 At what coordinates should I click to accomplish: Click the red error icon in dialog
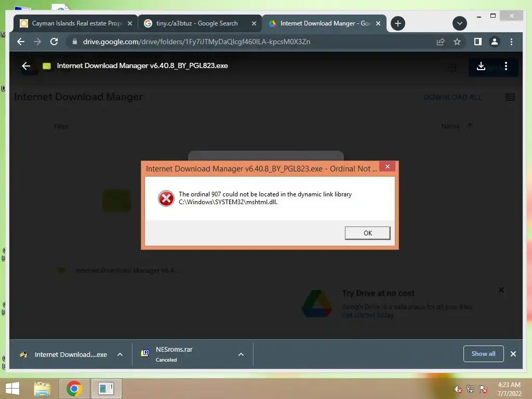(x=166, y=198)
